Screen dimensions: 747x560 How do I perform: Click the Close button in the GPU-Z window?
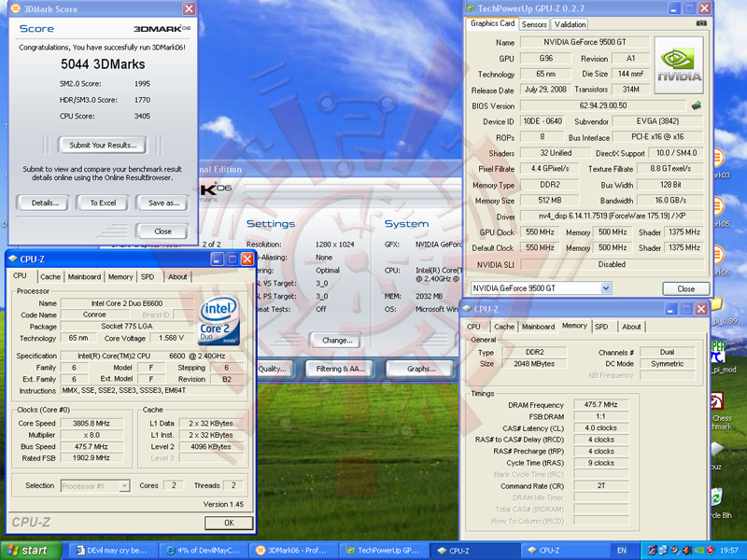[x=685, y=289]
